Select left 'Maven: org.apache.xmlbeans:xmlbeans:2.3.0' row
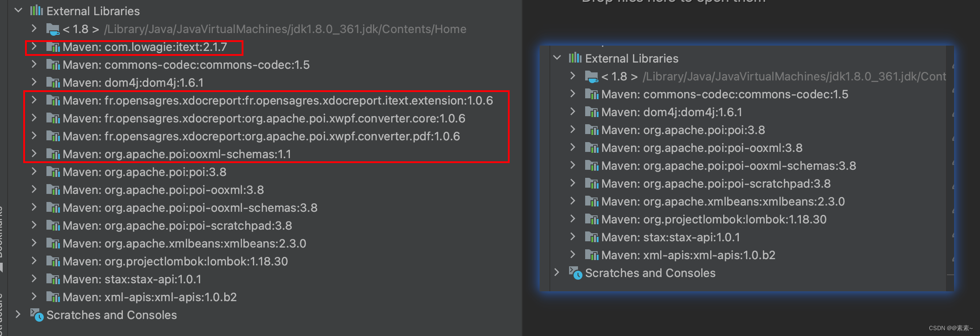Viewport: 980px width, 336px height. click(x=184, y=243)
